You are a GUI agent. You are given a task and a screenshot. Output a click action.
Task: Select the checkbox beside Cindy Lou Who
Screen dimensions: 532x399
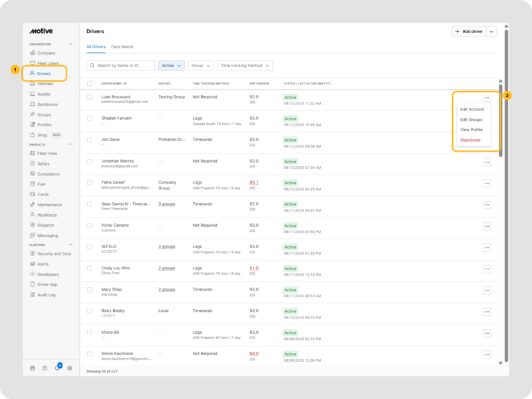click(x=90, y=269)
